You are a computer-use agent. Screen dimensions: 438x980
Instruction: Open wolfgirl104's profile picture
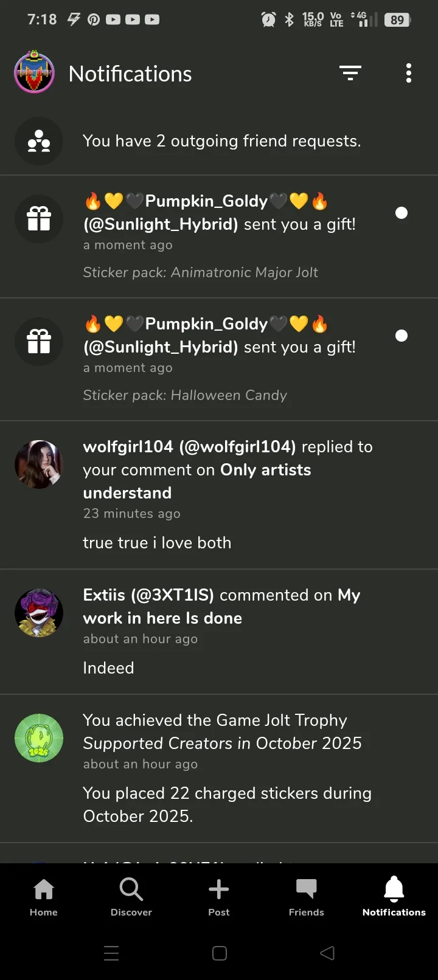pyautogui.click(x=39, y=464)
